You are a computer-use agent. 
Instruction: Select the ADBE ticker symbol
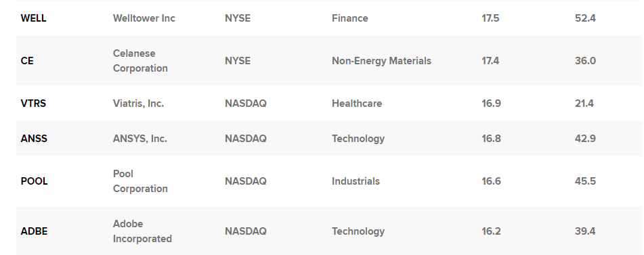34,231
